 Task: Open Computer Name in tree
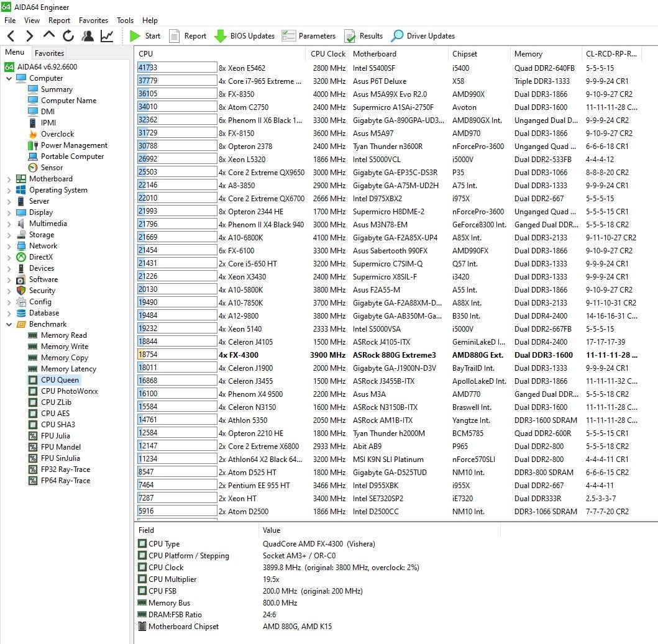click(68, 100)
